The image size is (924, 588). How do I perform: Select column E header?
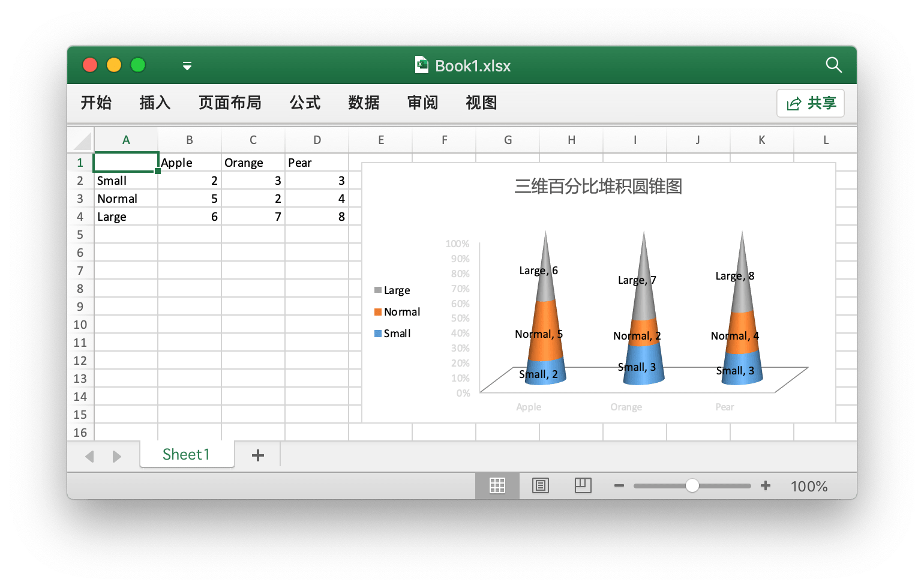pyautogui.click(x=380, y=140)
